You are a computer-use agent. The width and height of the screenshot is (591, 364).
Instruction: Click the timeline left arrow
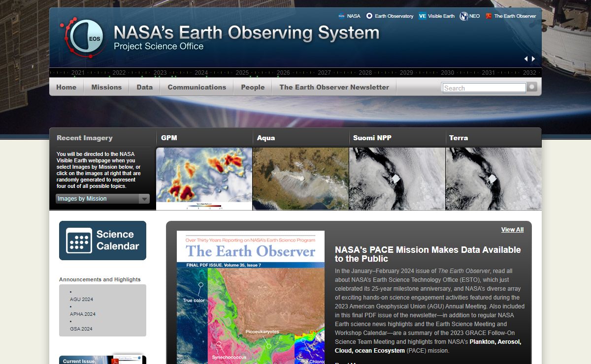coord(525,59)
